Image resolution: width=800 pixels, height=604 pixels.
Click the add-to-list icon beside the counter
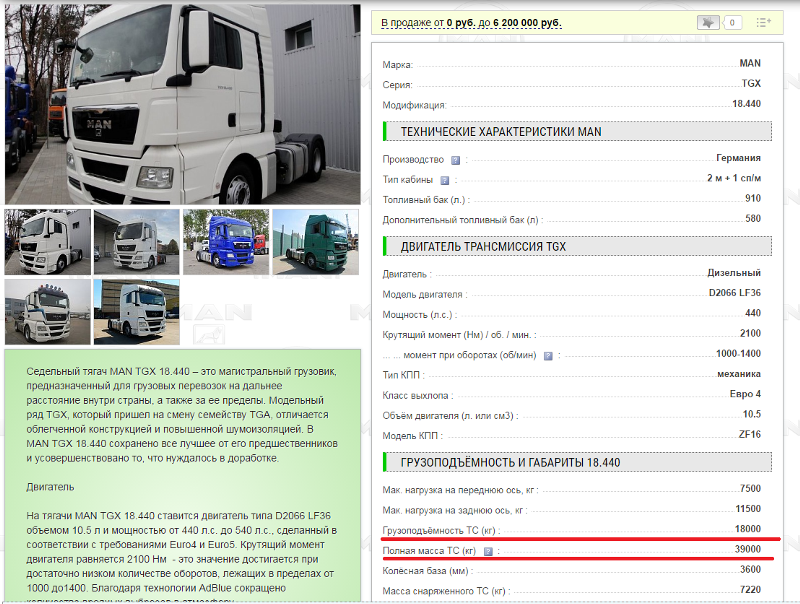[763, 22]
